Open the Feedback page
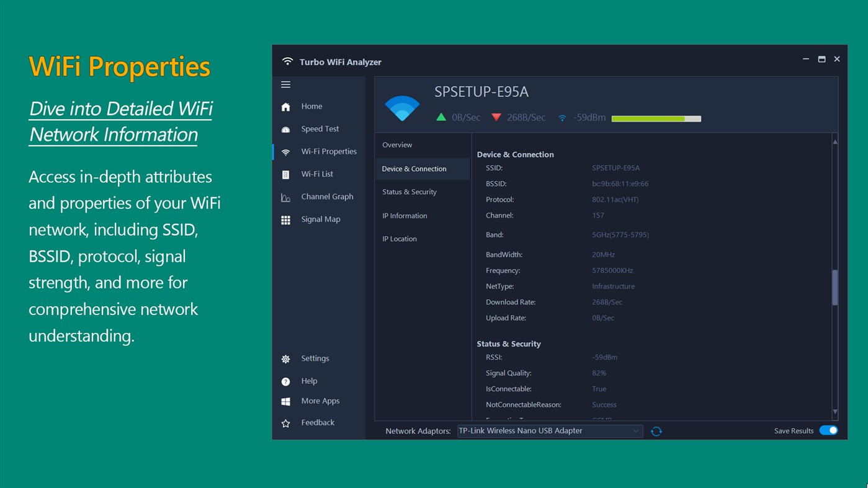The image size is (868, 488). (x=317, y=422)
